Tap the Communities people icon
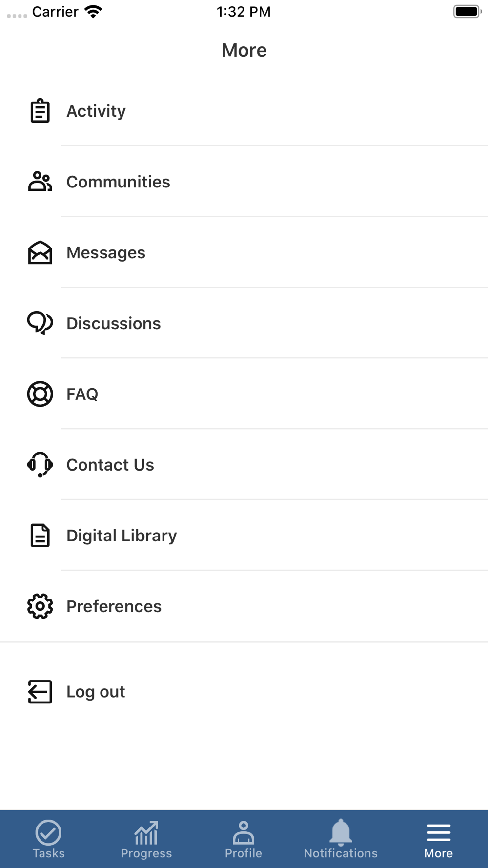 point(40,182)
